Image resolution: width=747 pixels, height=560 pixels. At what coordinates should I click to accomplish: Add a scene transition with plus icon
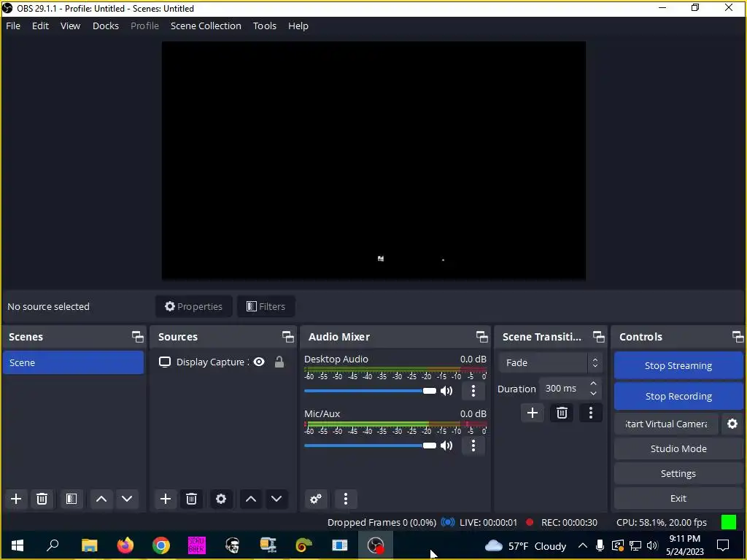(x=533, y=413)
